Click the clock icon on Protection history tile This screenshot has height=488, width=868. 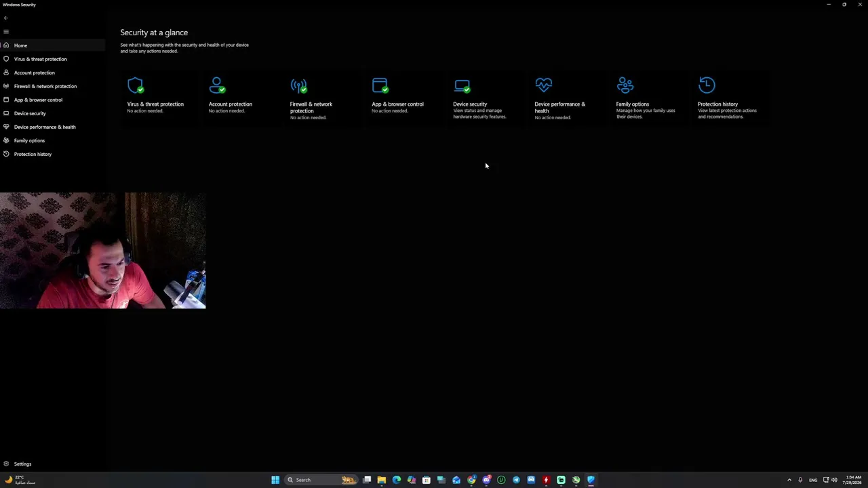(707, 85)
